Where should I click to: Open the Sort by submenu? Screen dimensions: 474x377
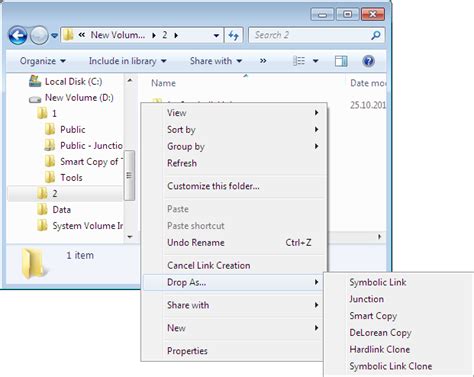[233, 130]
